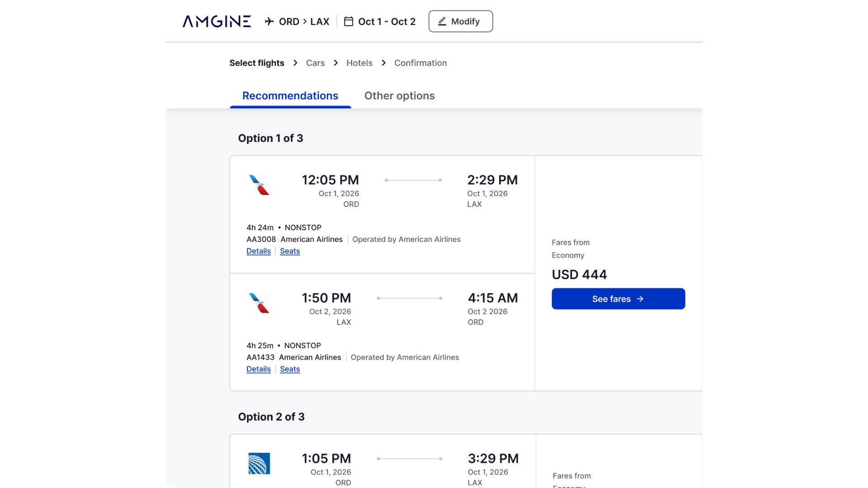Screen dimensions: 868x488
Task: Click the United Airlines logo in Option 2
Action: point(259,463)
